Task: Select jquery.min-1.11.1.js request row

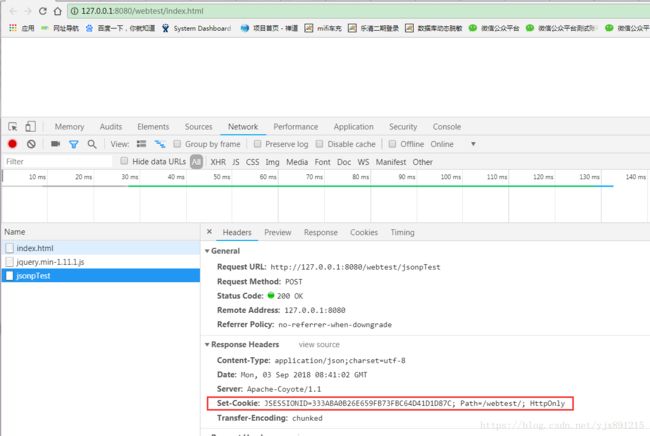Action: click(x=101, y=262)
